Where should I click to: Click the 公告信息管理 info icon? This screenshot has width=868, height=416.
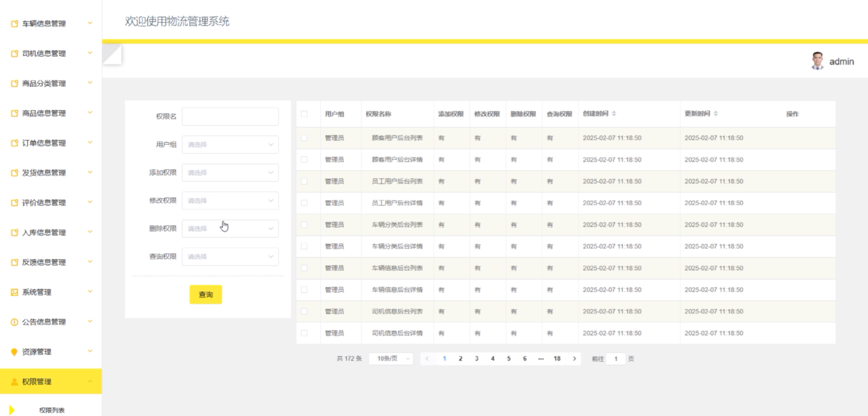point(14,322)
